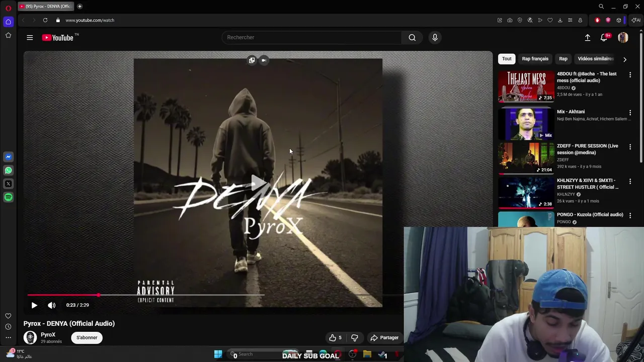The width and height of the screenshot is (644, 362).
Task: Open options for Mix - Akhtani
Action: tap(630, 113)
